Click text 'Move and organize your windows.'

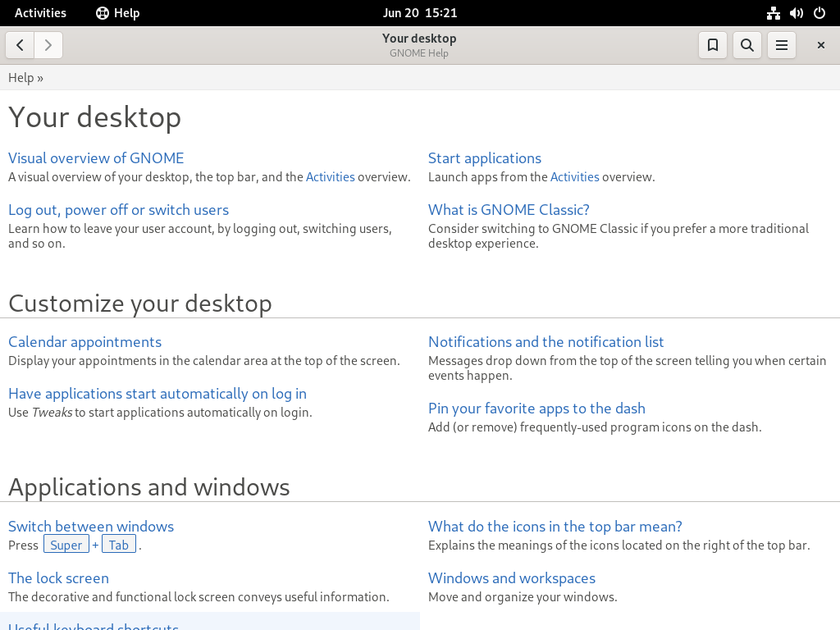coord(523,597)
